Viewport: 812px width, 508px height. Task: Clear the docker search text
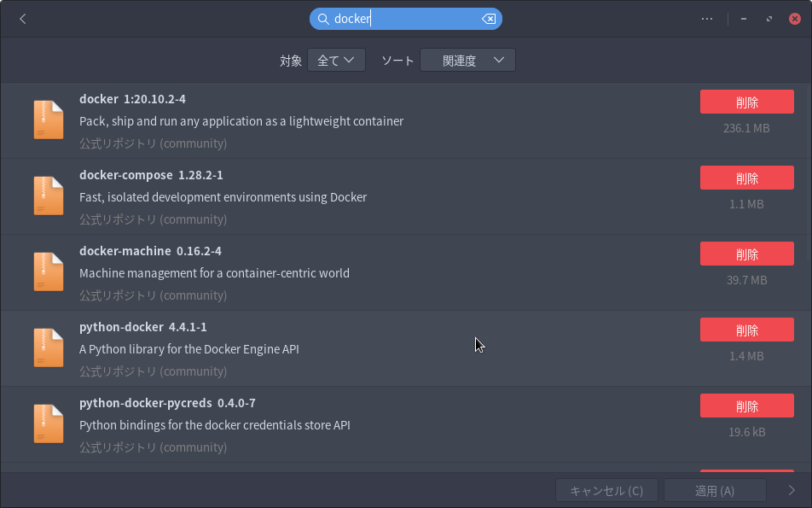tap(489, 19)
